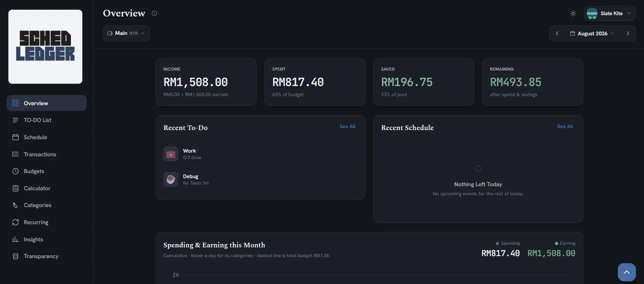Viewport: 644px width, 284px height.
Task: Go to the Schedule page
Action: point(47,137)
